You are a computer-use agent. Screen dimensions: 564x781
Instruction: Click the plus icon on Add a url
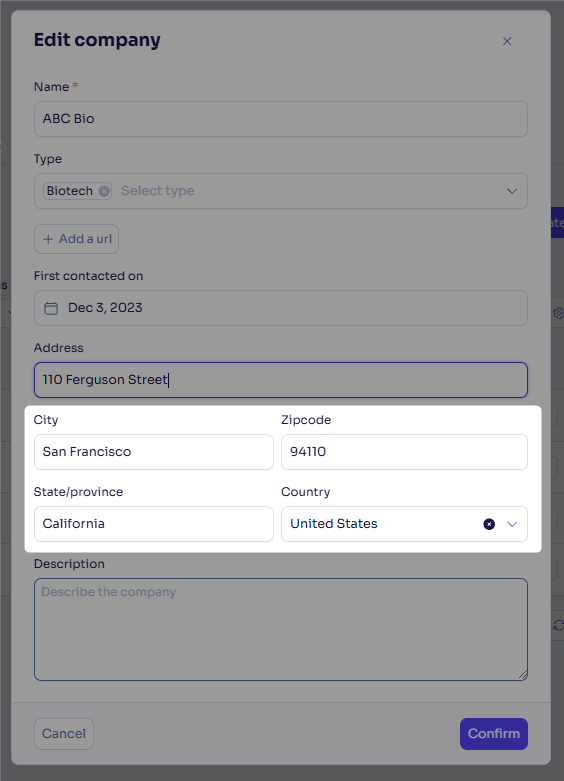coord(48,240)
